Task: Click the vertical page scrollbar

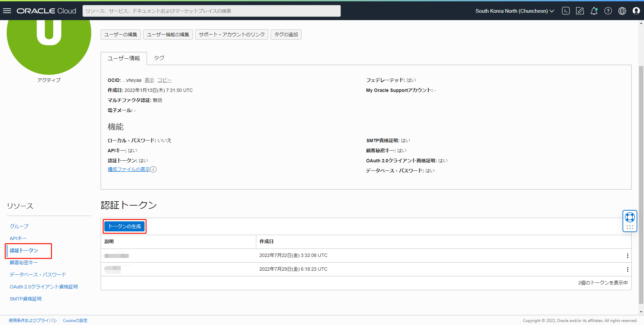Action: click(641, 168)
